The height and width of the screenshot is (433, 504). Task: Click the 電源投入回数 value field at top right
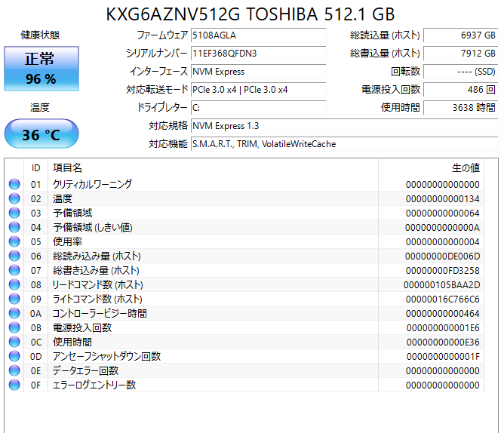coord(460,90)
